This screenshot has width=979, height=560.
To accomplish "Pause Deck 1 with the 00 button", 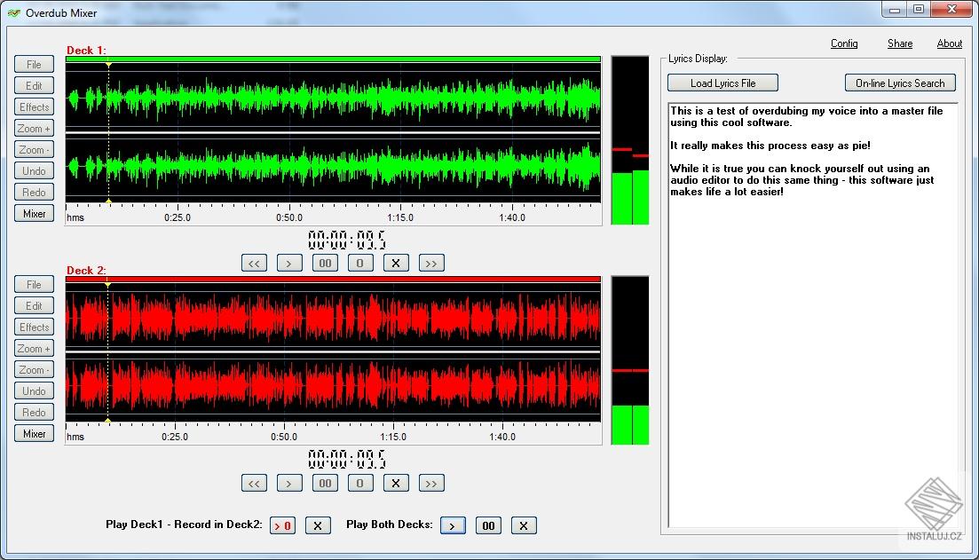I will click(x=325, y=263).
